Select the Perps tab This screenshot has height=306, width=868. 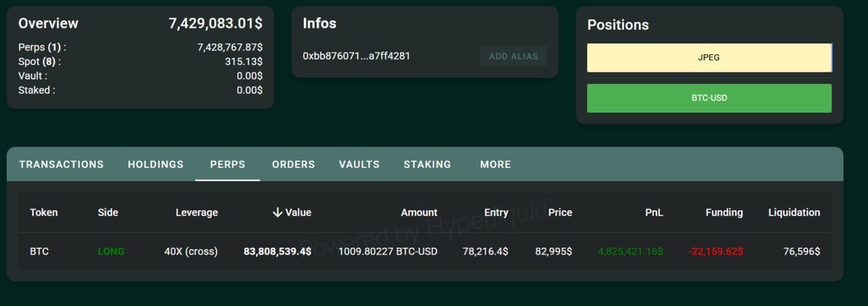coord(227,164)
